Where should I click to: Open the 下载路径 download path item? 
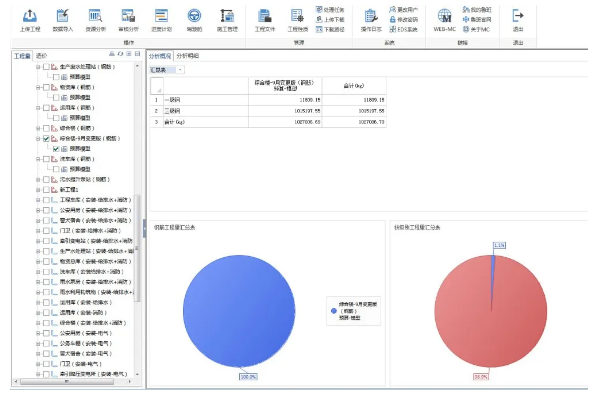click(330, 29)
